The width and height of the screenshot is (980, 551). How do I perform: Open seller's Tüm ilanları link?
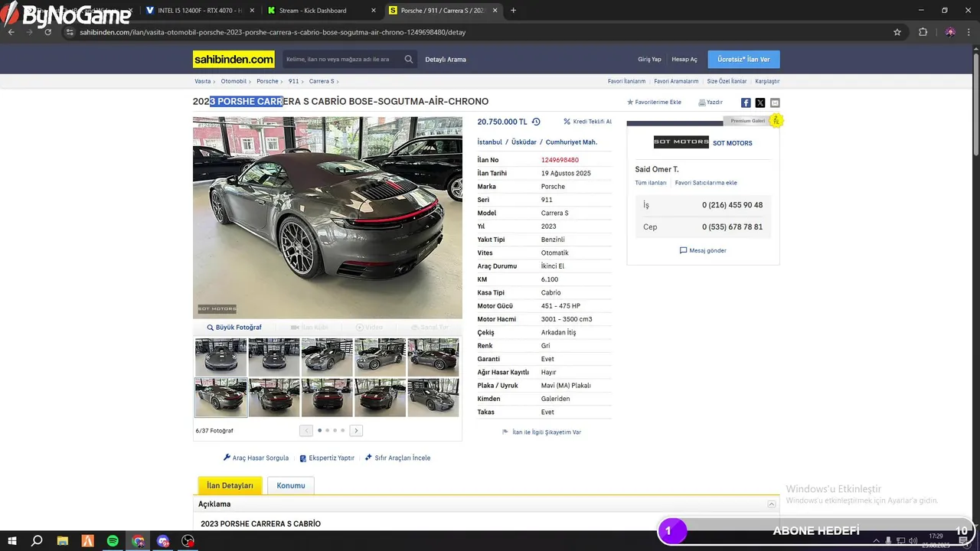coord(651,183)
